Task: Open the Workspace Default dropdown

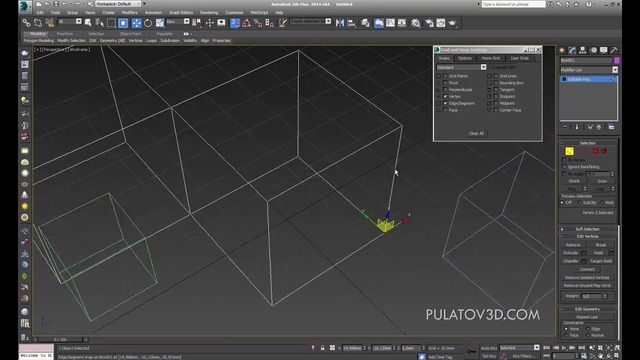Action: [118, 4]
